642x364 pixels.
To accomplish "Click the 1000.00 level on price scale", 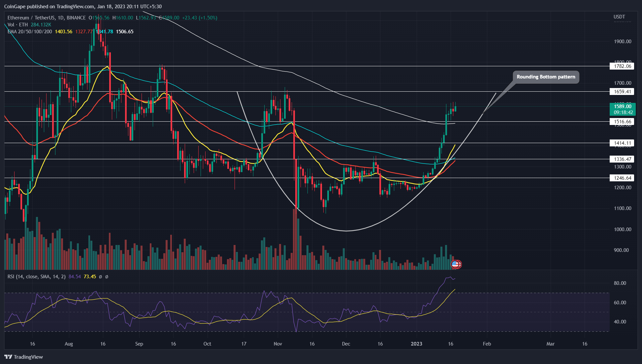I will (623, 229).
